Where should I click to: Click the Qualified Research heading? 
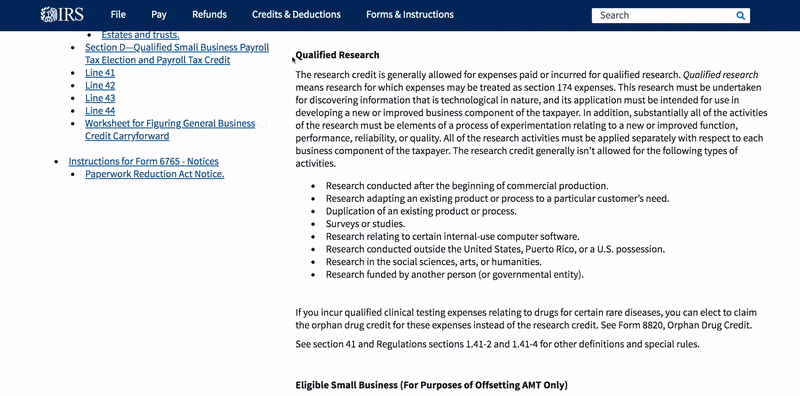(x=337, y=55)
